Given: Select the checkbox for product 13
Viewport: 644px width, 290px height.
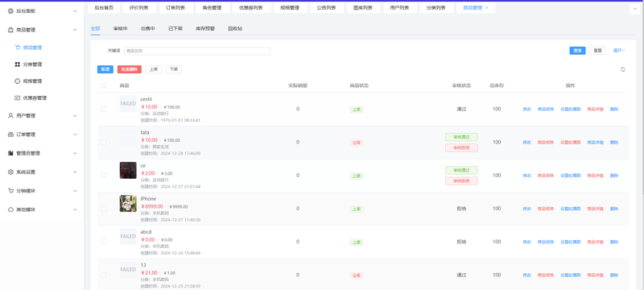Looking at the screenshot, I should (x=104, y=275).
